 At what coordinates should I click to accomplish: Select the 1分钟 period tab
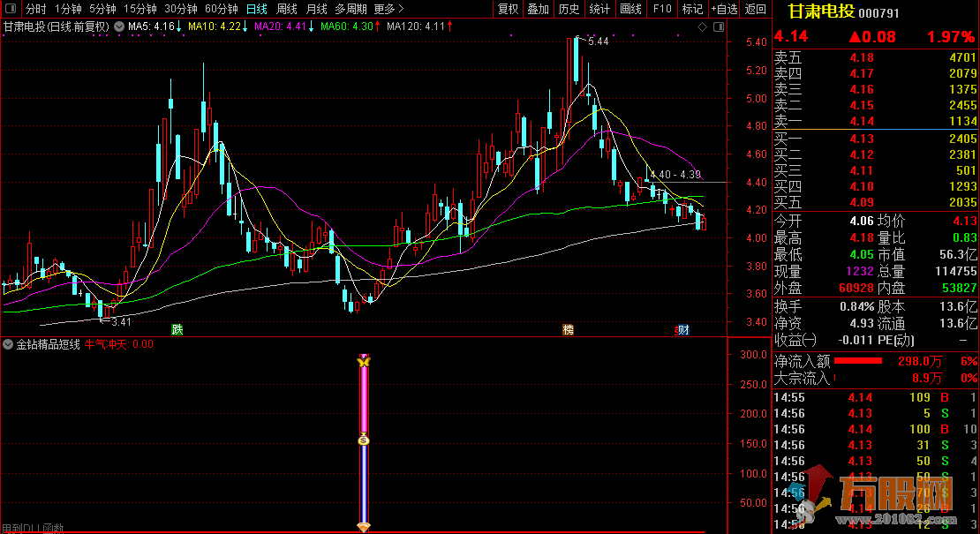click(x=68, y=9)
